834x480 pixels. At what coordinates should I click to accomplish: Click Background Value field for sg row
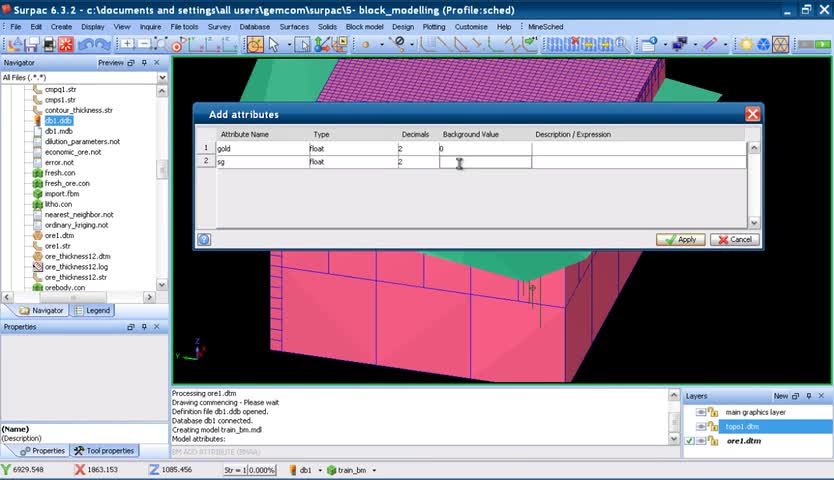pos(485,162)
